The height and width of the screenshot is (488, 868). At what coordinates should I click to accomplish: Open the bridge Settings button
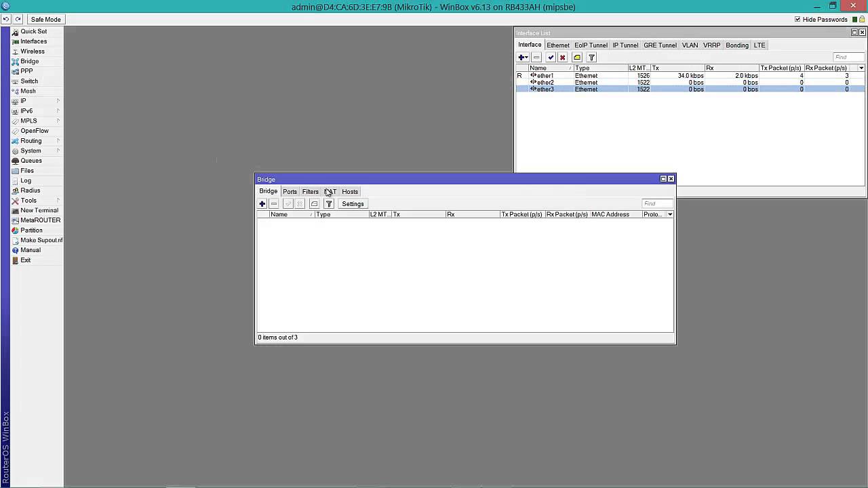[353, 204]
